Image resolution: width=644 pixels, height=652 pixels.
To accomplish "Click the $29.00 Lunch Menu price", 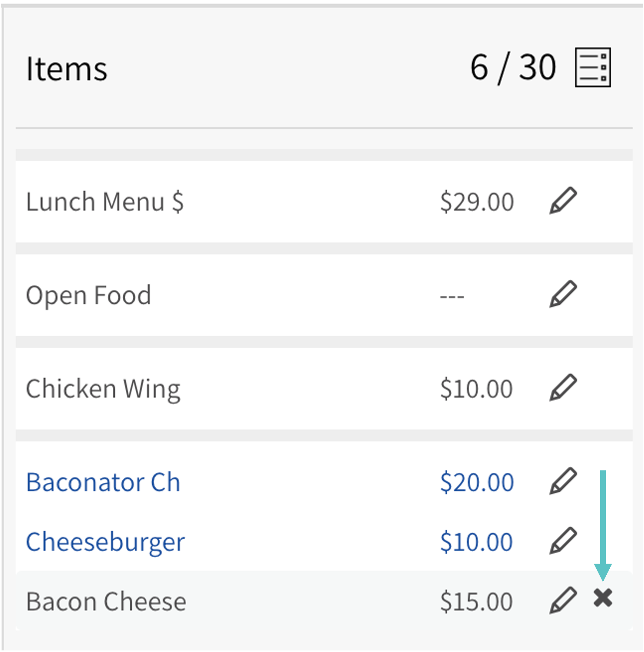I will [477, 202].
